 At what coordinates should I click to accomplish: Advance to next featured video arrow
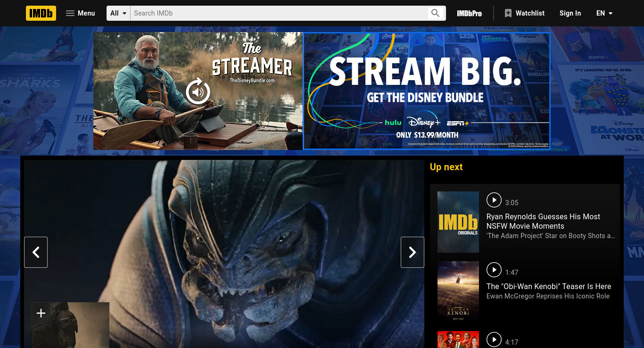tap(413, 252)
